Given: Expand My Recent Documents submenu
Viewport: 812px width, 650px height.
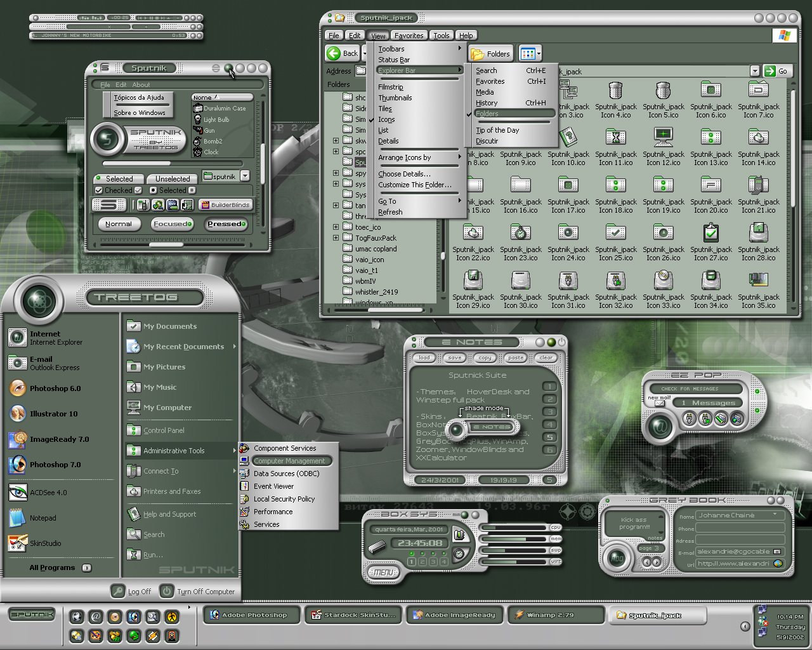Looking at the screenshot, I should (x=234, y=346).
